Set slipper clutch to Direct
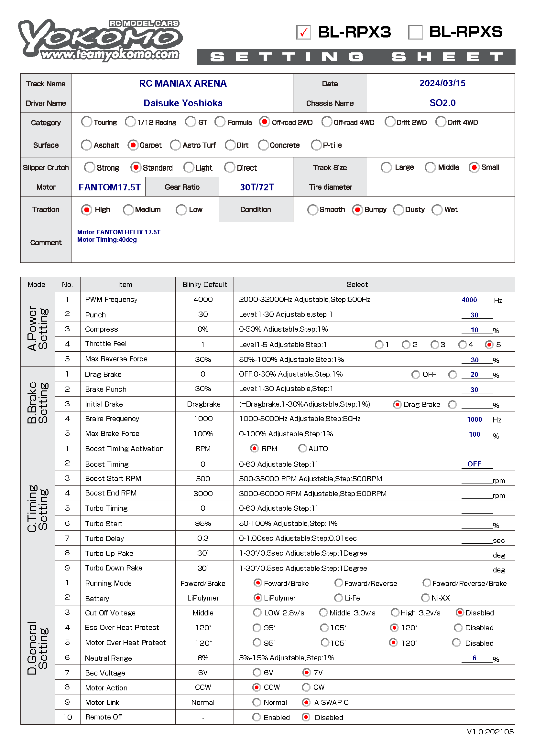 pos(230,167)
